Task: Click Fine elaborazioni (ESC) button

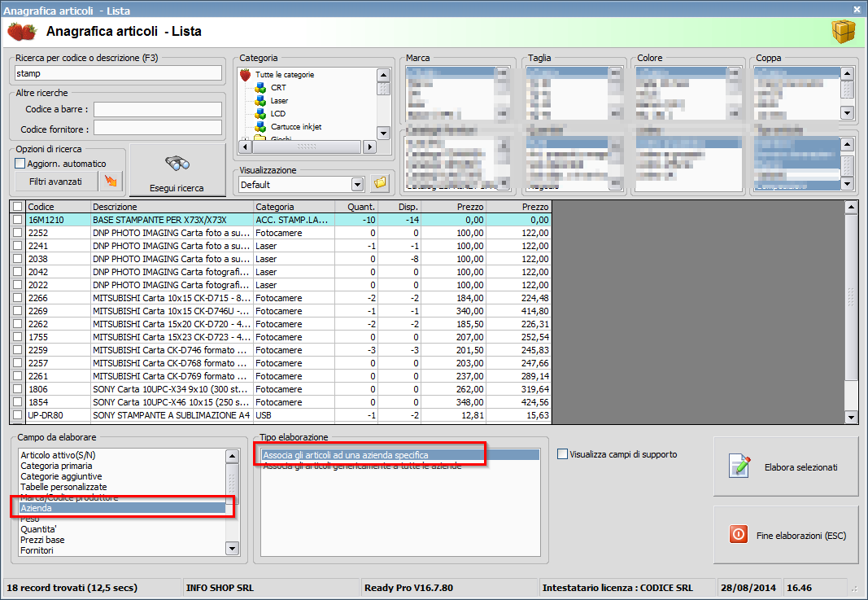Action: click(786, 535)
